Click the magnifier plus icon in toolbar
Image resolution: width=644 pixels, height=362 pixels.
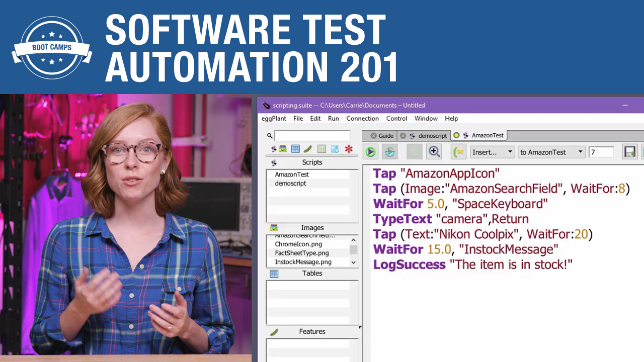point(434,151)
